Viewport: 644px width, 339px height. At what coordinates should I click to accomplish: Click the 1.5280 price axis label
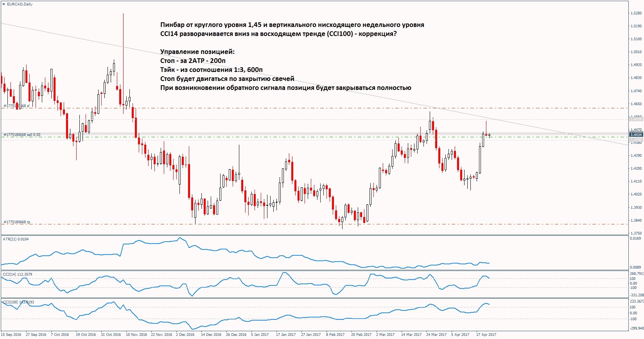[637, 13]
